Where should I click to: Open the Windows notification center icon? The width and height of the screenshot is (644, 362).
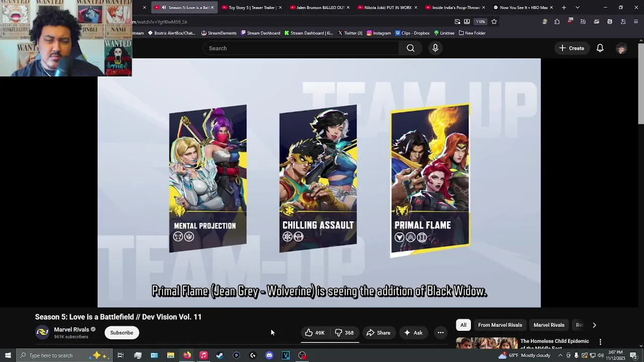pos(633,355)
